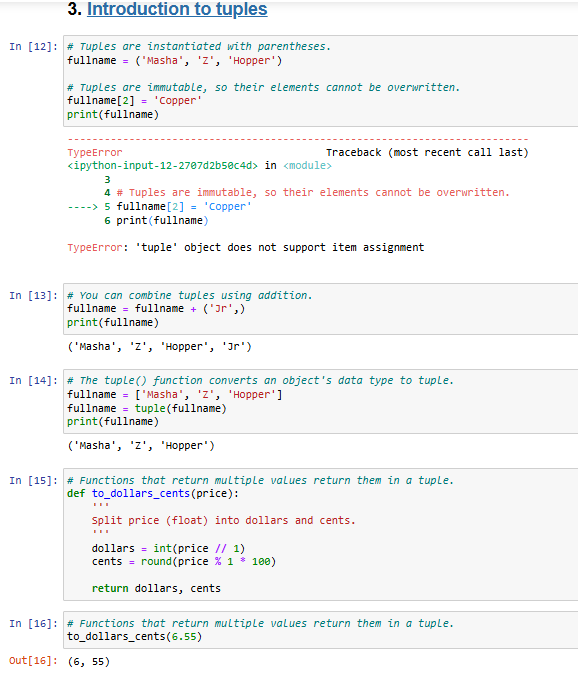Click the fullname tuple assignment line in cell 12
The image size is (578, 677).
pyautogui.click(x=174, y=60)
